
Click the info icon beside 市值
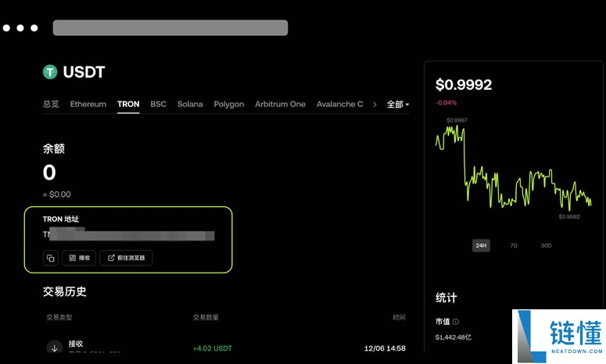coord(456,321)
